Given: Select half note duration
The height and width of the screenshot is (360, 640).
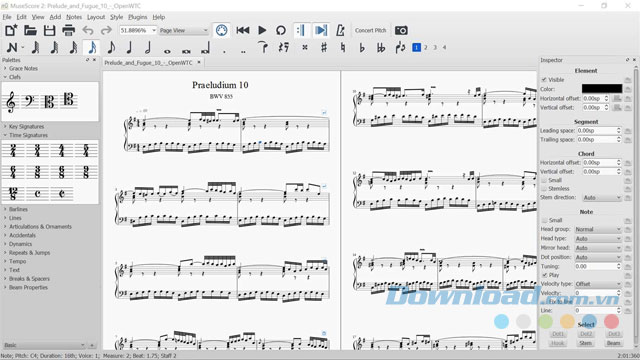Looking at the screenshot, I should click(148, 47).
